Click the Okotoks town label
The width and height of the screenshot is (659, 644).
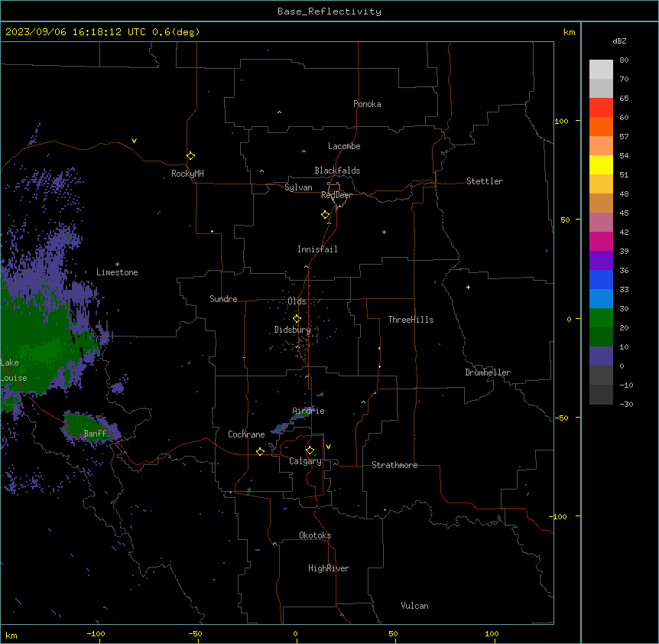315,535
